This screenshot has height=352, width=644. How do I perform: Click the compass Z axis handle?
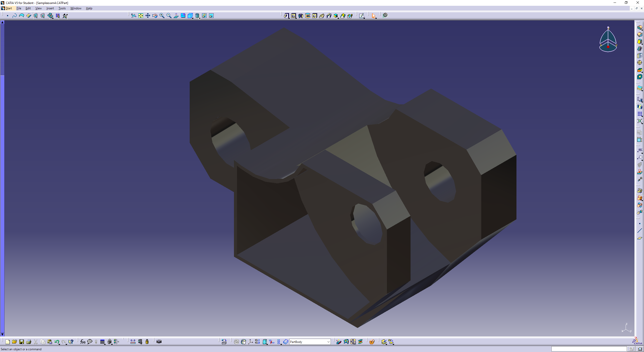point(608,27)
